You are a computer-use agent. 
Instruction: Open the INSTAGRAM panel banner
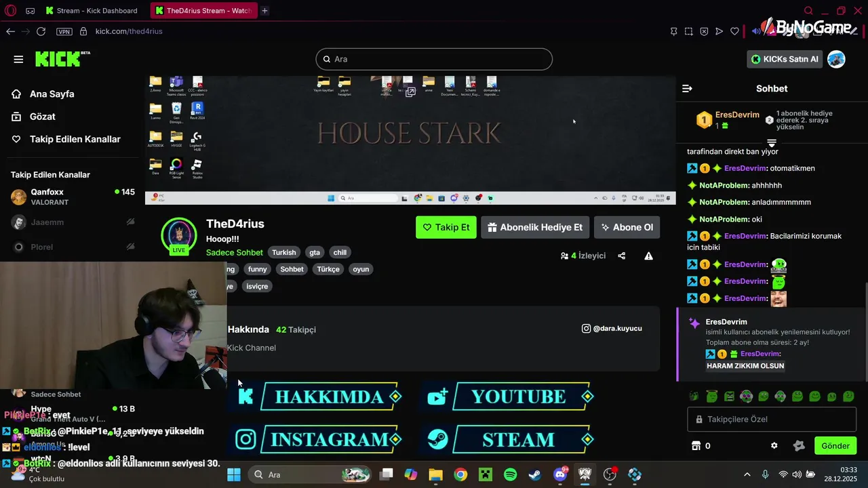[319, 440]
